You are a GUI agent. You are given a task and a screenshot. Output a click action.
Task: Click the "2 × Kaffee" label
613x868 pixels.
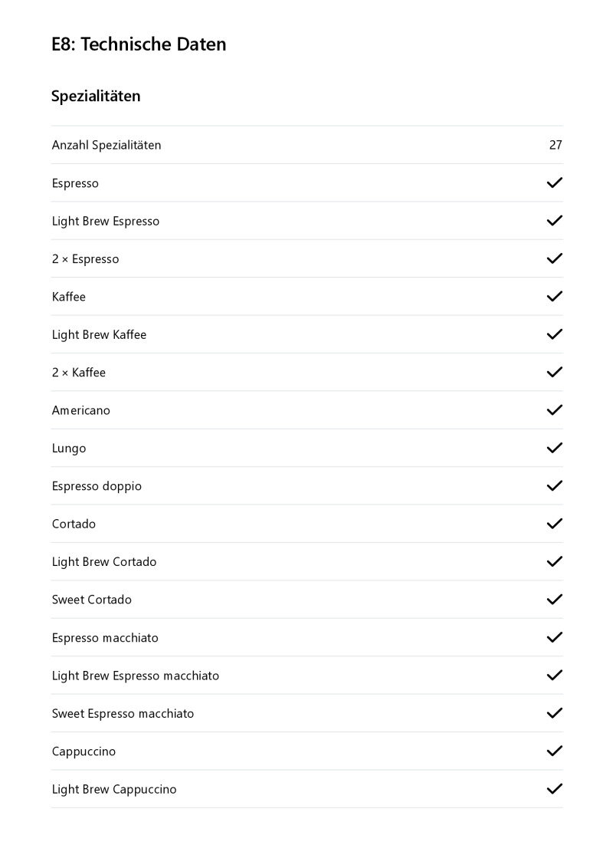coord(79,373)
